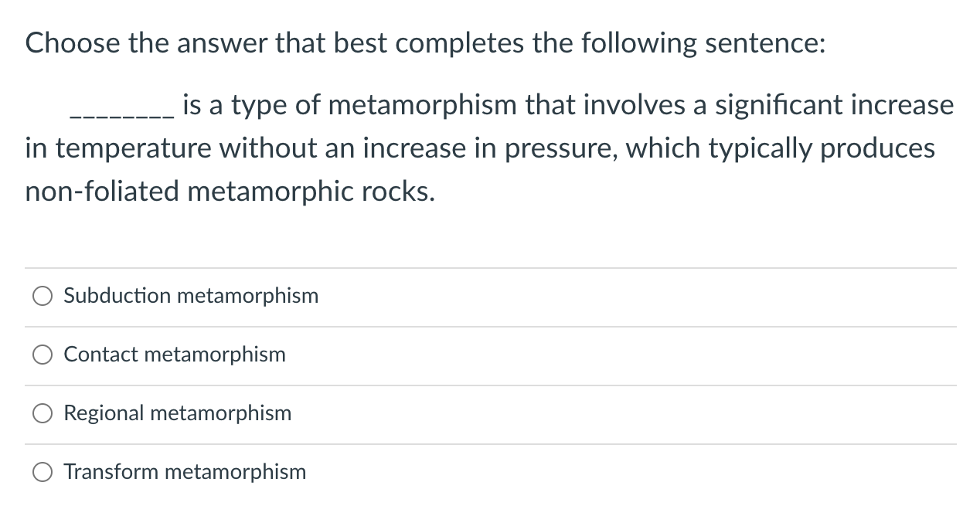Mark the Transform metamorphism radio option
Screen dimensions: 980x516
click(x=43, y=472)
